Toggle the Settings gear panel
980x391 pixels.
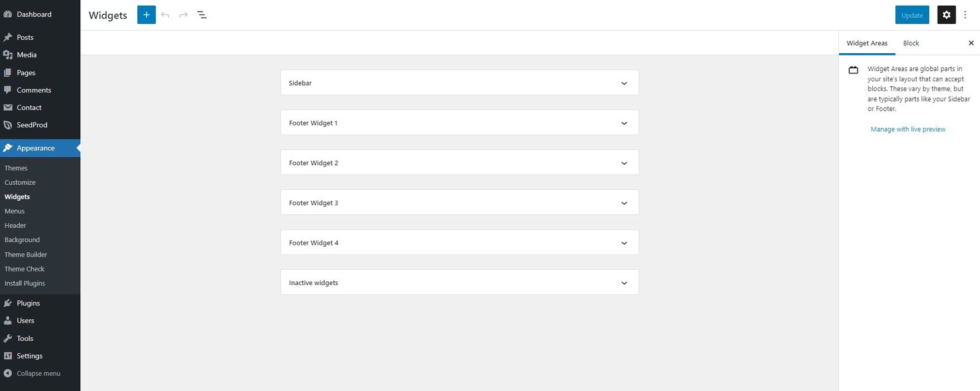(946, 15)
